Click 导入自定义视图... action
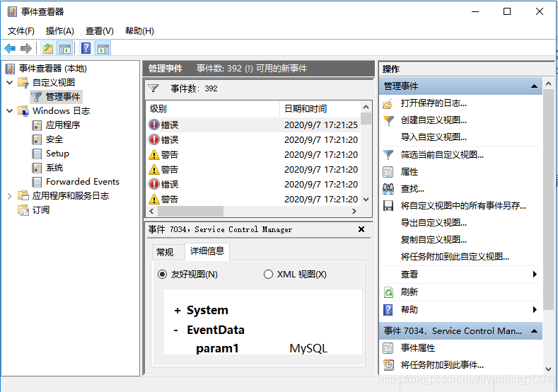 pos(434,137)
